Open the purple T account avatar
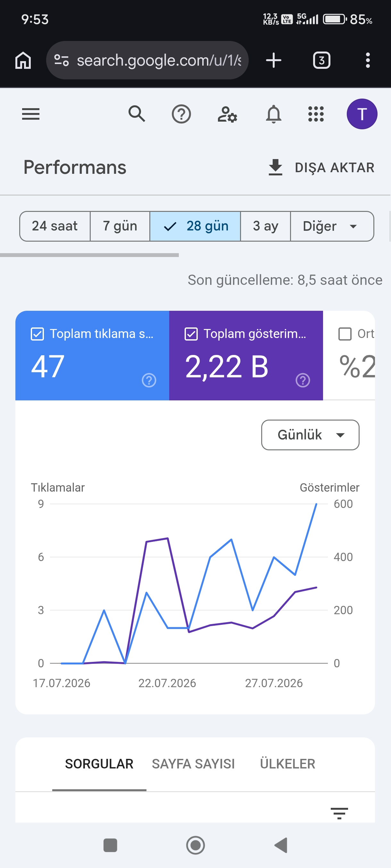Viewport: 391px width, 868px height. tap(362, 114)
